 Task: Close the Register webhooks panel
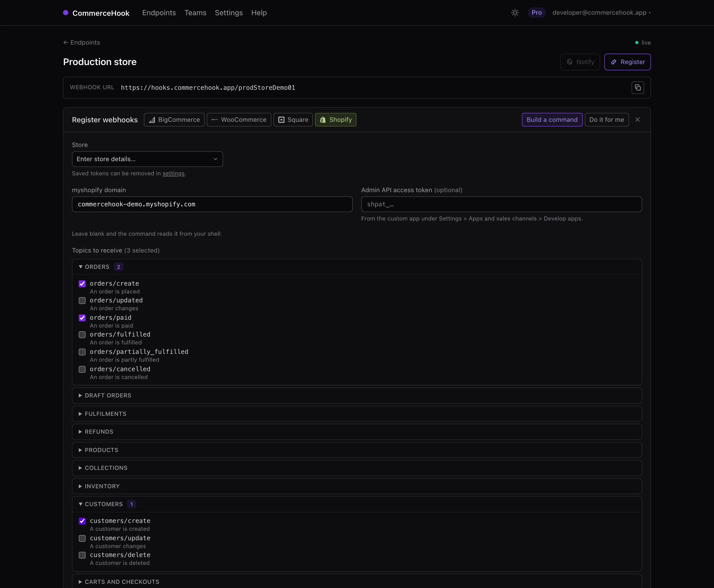pyautogui.click(x=637, y=119)
